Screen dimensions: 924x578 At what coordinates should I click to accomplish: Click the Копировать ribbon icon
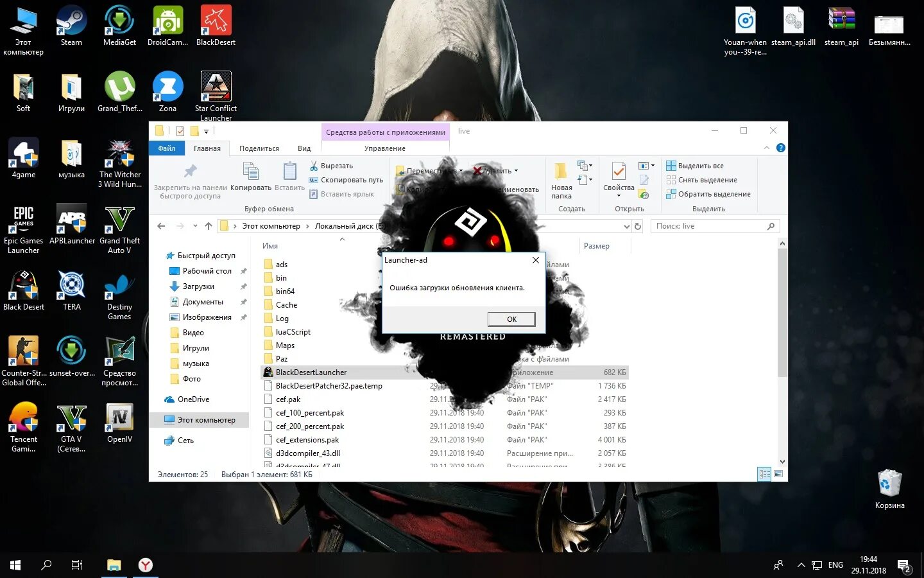point(251,176)
